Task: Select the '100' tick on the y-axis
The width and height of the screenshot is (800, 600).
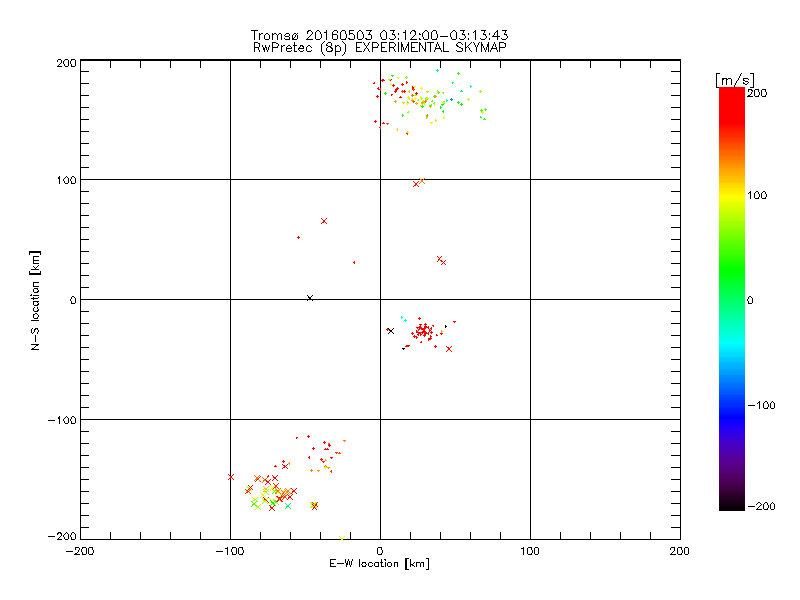Action: coord(66,180)
